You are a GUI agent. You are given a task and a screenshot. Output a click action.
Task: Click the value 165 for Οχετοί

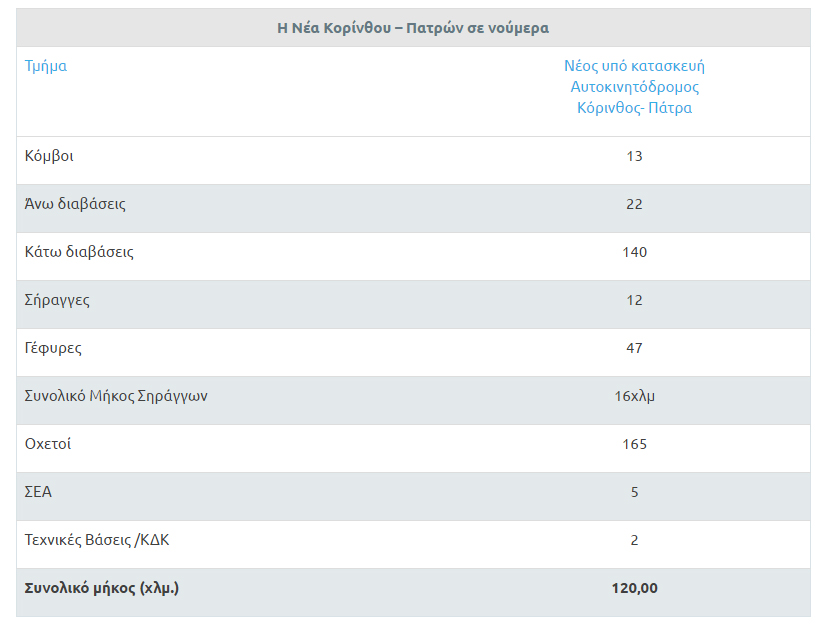[634, 444]
